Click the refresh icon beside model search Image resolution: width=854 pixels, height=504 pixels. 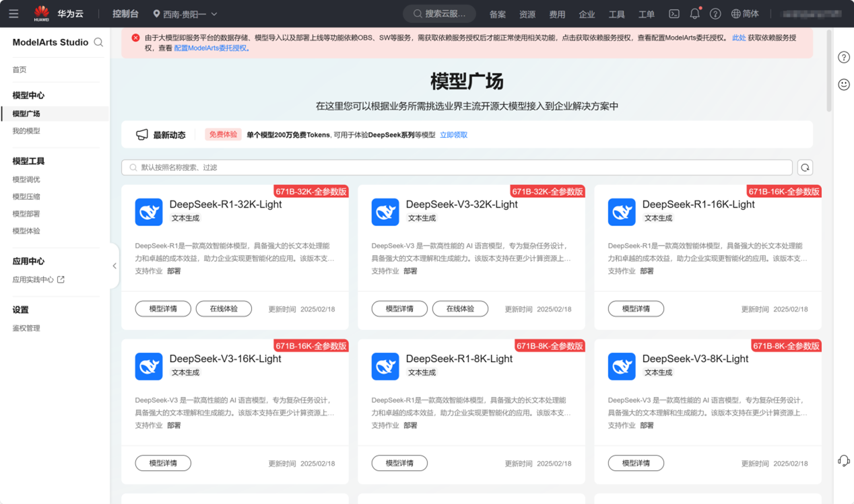click(805, 168)
